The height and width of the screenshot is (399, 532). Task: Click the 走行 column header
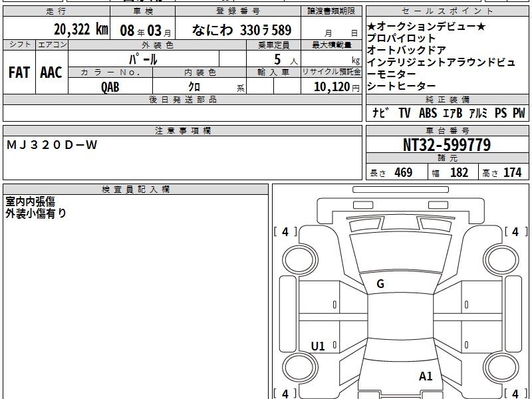57,11
